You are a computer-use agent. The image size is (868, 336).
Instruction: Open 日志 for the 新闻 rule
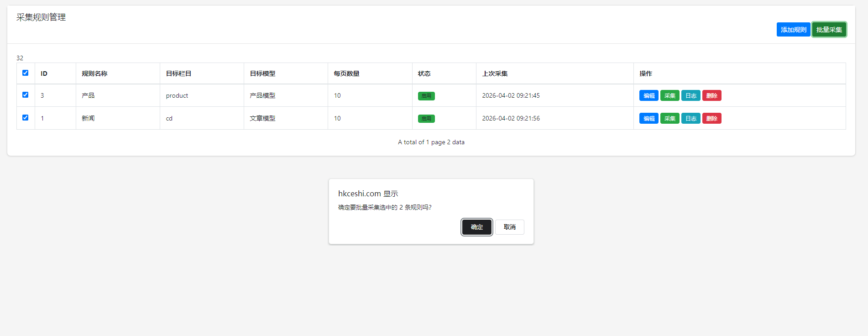(x=690, y=118)
